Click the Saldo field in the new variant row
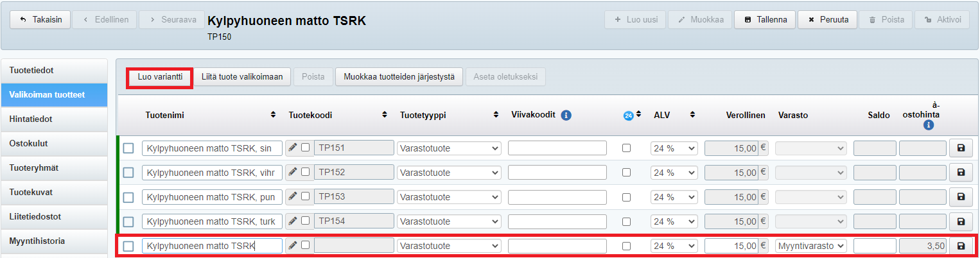Screen dimensions: 980x258 click(874, 246)
